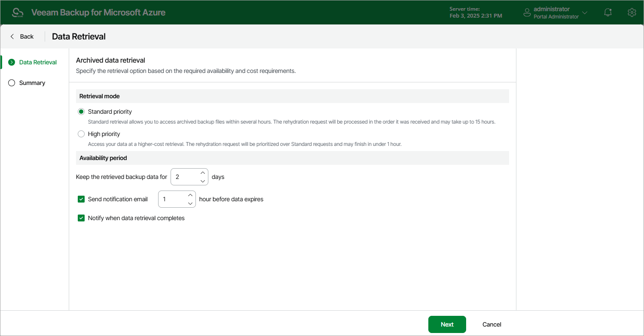644x336 pixels.
Task: Click the administrator user avatar icon
Action: (527, 13)
